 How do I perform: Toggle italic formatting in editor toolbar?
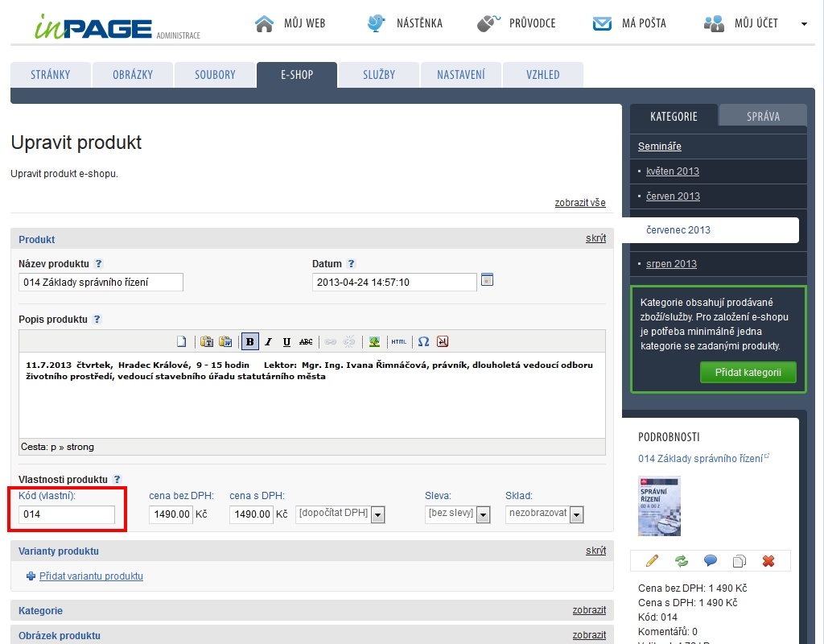coord(269,341)
